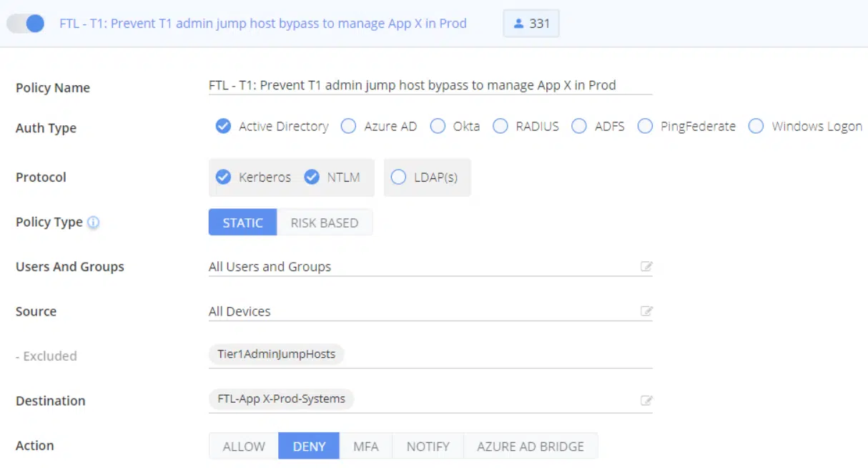Viewport: 868px width, 468px height.
Task: Click the Destination field edit icon
Action: click(646, 401)
